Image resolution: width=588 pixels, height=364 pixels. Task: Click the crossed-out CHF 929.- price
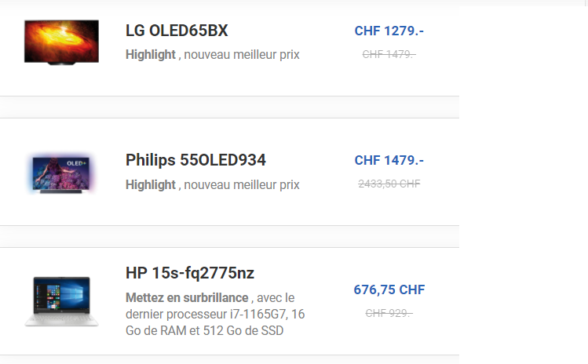(x=389, y=313)
